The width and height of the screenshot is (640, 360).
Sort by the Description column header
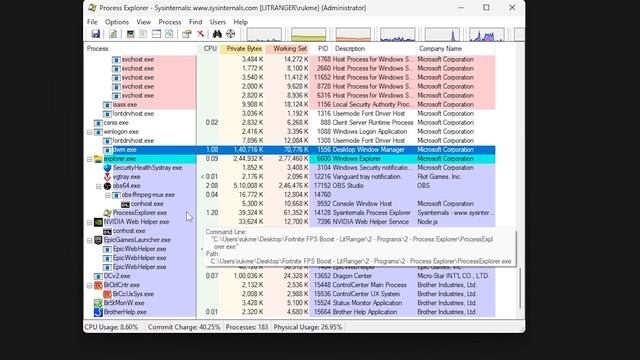tap(374, 49)
